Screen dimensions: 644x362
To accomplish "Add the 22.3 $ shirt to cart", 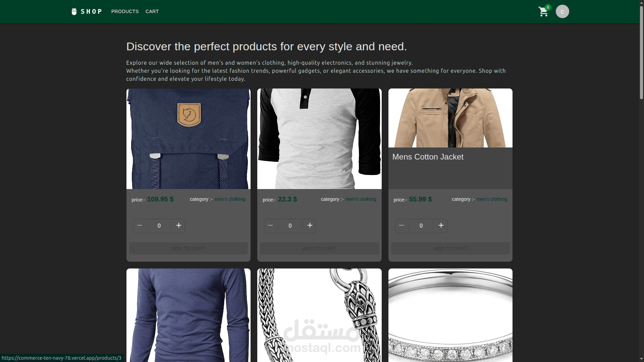I will coord(319,248).
